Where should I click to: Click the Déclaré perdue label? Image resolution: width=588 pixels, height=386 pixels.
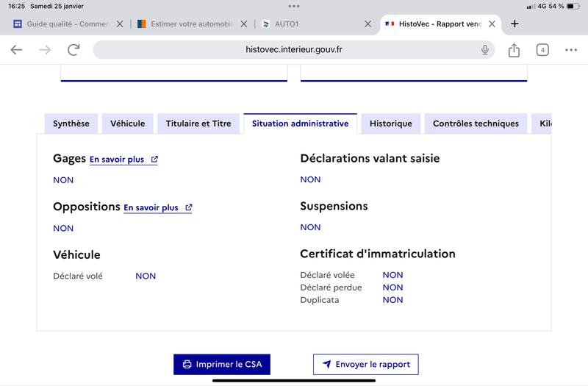(331, 287)
